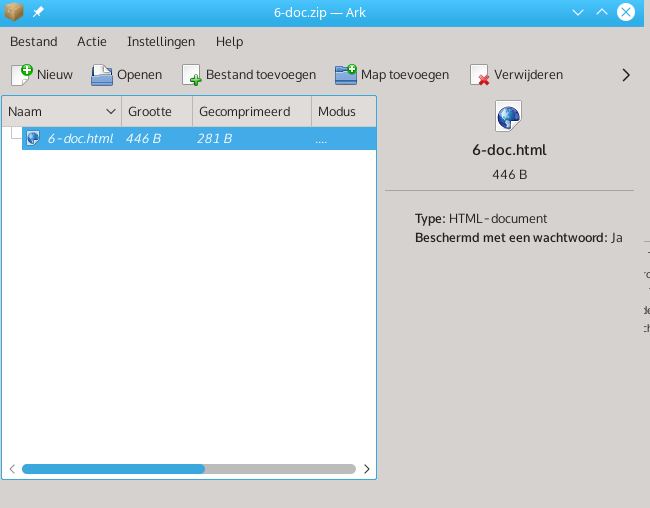Image resolution: width=650 pixels, height=508 pixels.
Task: Open the Actie menu
Action: (x=92, y=41)
